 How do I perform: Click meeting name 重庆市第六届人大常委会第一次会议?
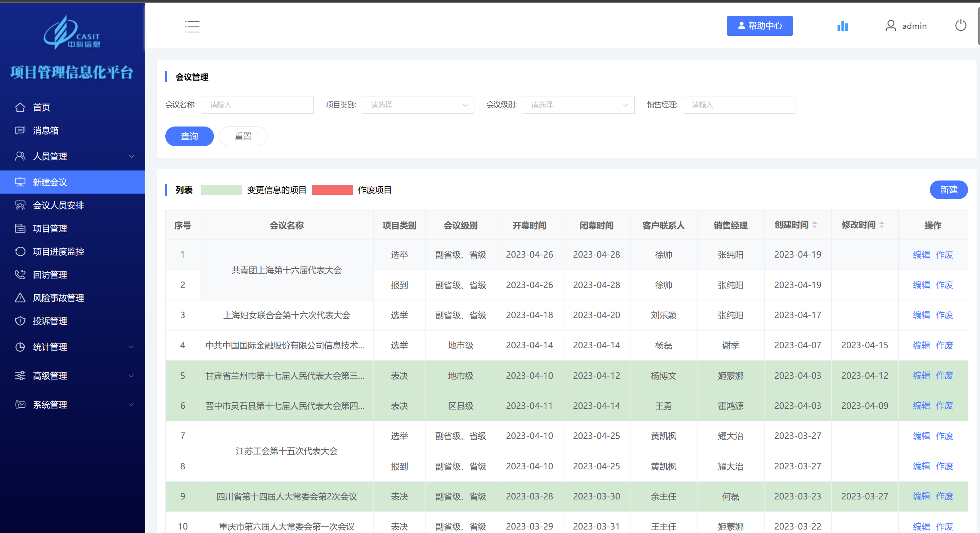point(287,526)
